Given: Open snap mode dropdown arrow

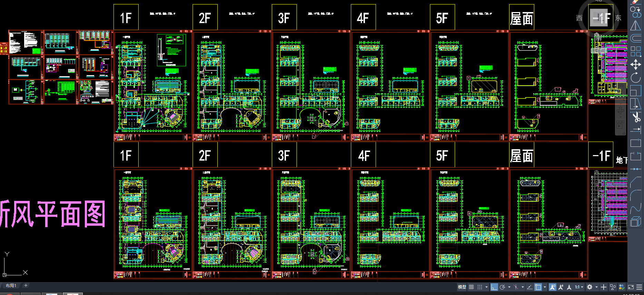Looking at the screenshot, I should (486, 287).
